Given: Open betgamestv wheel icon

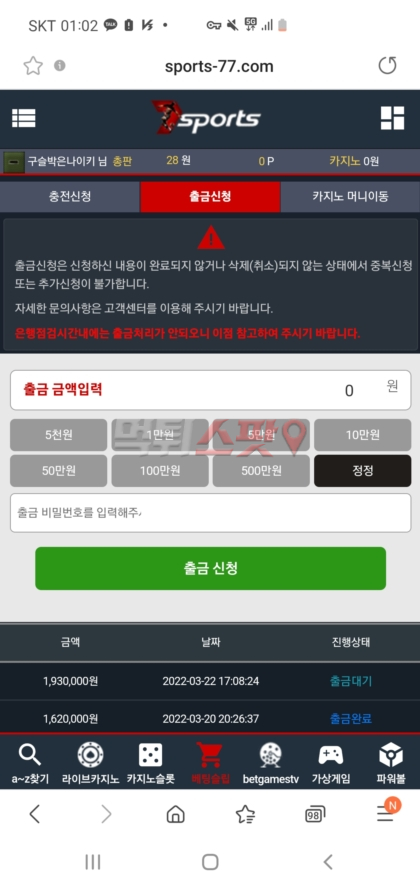Looking at the screenshot, I should click(x=271, y=755).
